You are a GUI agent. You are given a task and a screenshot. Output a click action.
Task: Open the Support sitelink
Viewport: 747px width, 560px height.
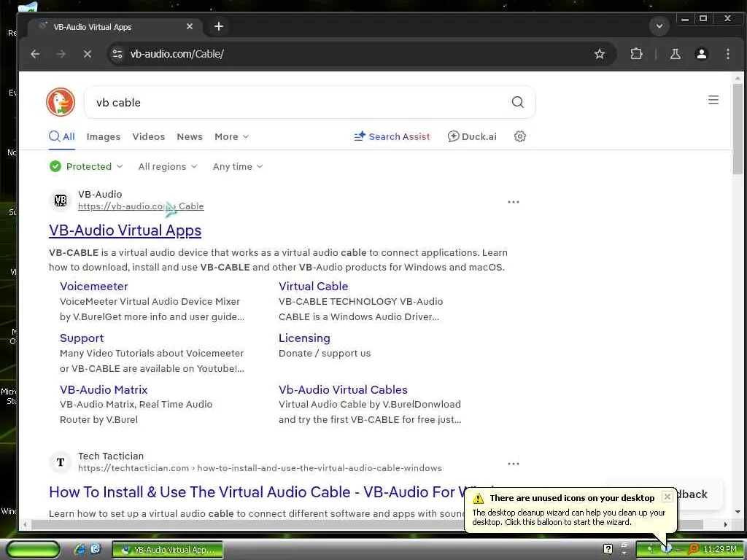pos(82,338)
